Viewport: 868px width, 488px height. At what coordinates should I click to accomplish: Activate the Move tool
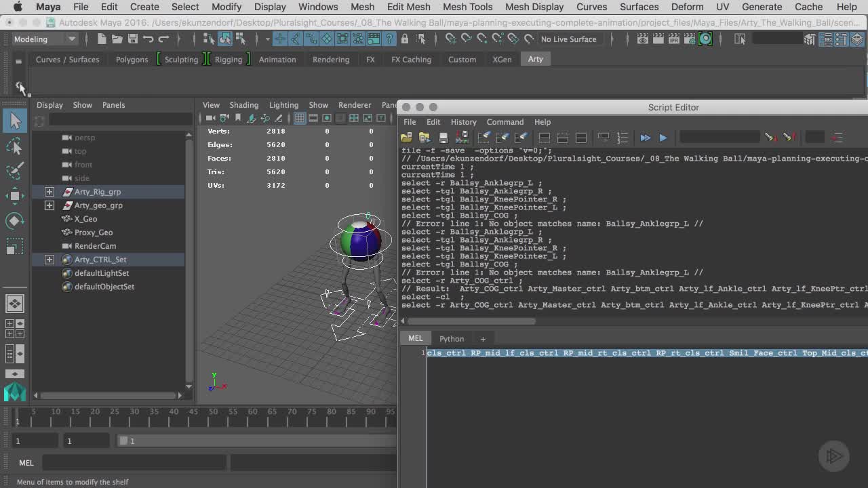[x=15, y=195]
